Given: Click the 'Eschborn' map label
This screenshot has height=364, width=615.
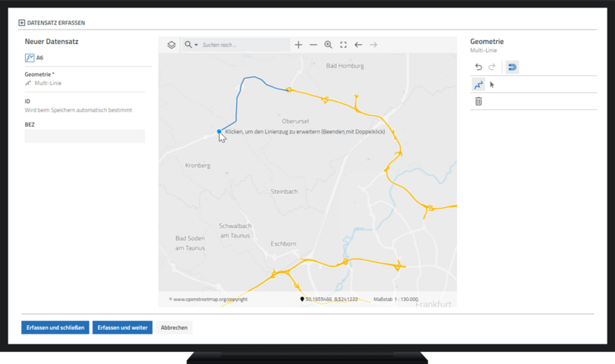Looking at the screenshot, I should 283,243.
